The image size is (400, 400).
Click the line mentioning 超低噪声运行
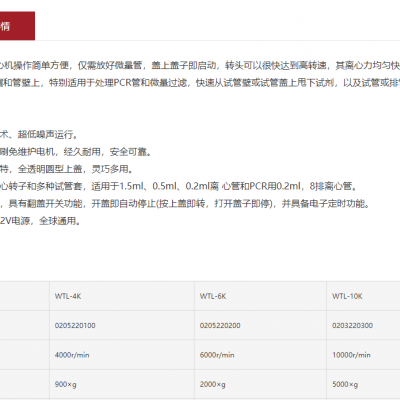(39, 134)
